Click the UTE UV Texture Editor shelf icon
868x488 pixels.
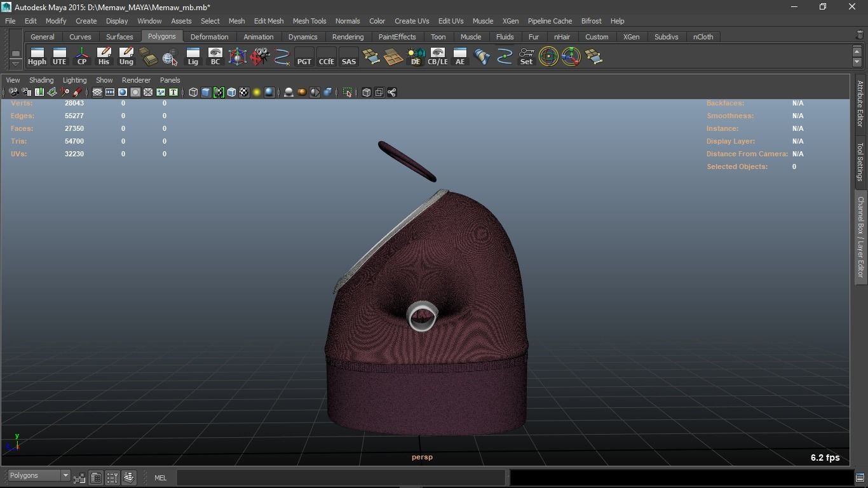(59, 57)
